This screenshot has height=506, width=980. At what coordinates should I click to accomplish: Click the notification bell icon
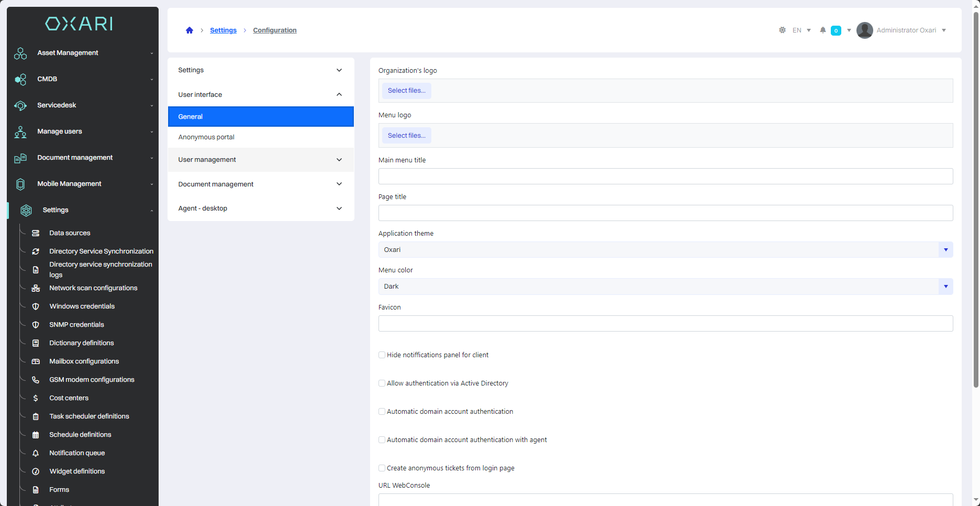(823, 30)
